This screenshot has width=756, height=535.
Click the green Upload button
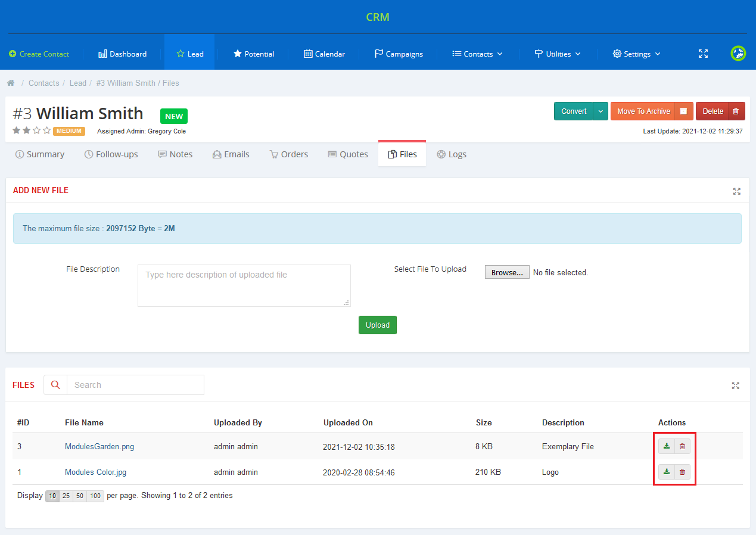click(378, 325)
